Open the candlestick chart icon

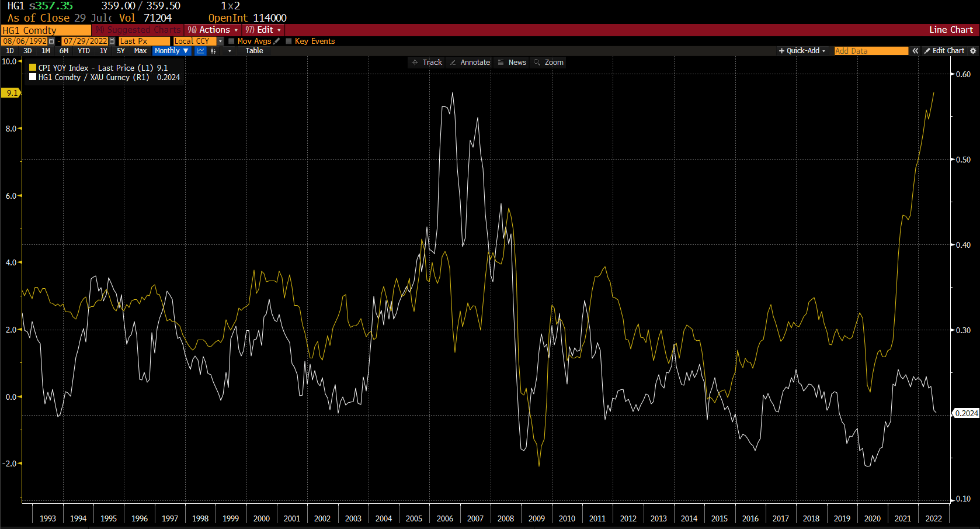point(213,51)
